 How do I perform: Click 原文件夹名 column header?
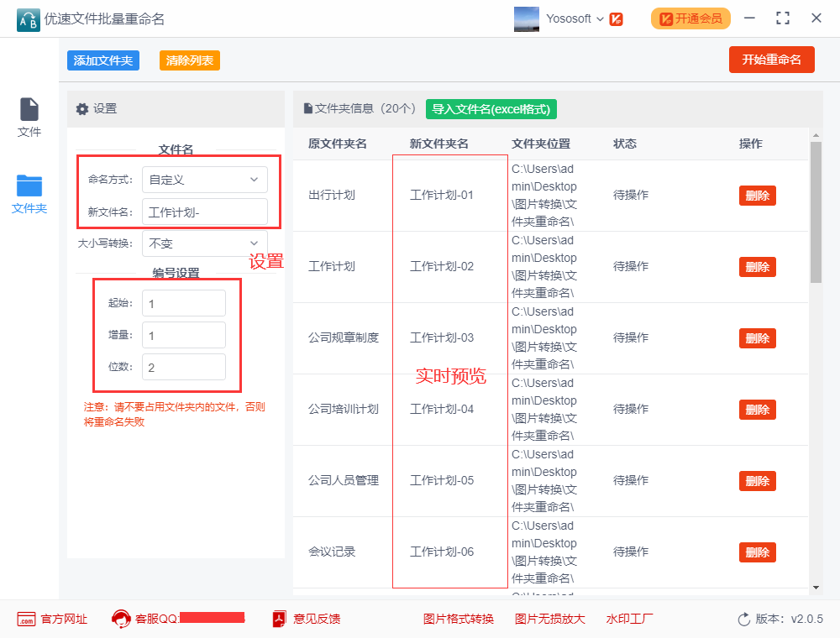[338, 144]
